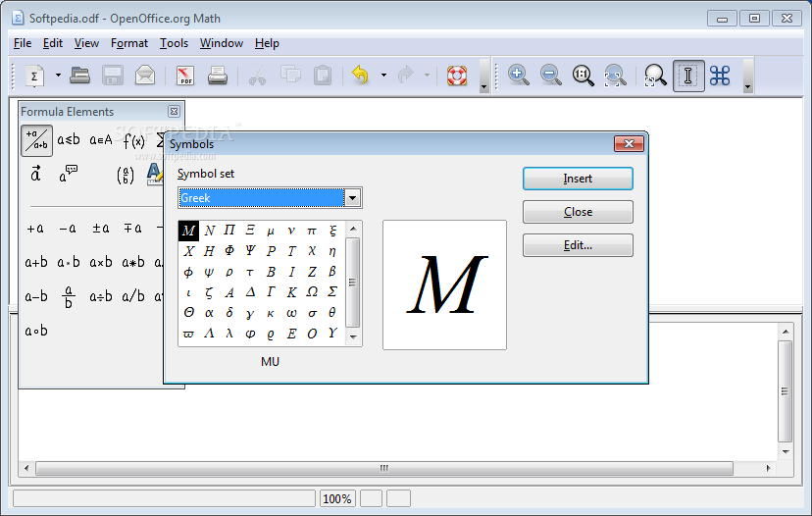Screen dimensions: 812x516
Task: Open the File menu
Action: click(23, 43)
